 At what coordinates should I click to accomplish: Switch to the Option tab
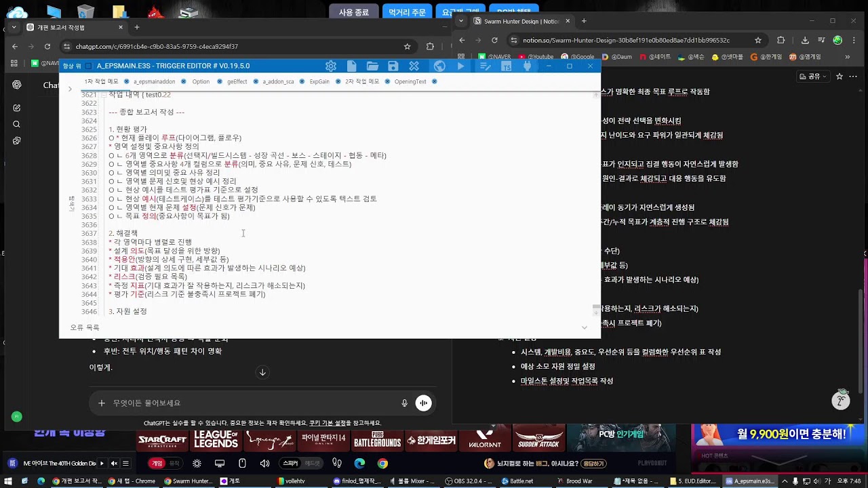coord(201,81)
